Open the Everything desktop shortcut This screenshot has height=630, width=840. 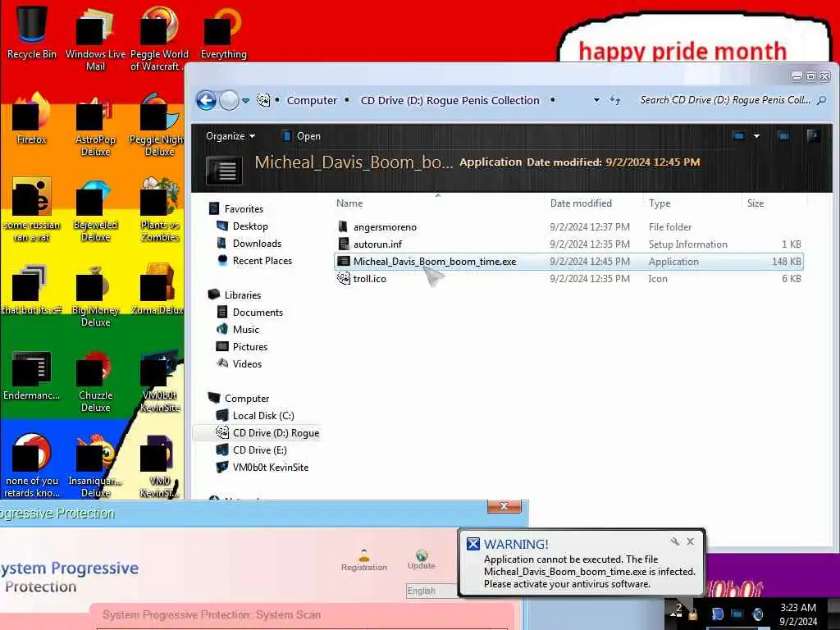point(223,33)
